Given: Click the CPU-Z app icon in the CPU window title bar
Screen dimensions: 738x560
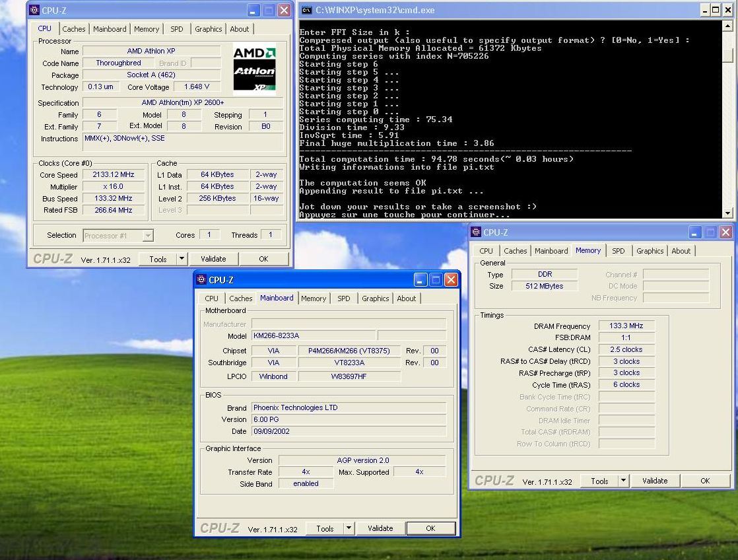Looking at the screenshot, I should pyautogui.click(x=34, y=10).
